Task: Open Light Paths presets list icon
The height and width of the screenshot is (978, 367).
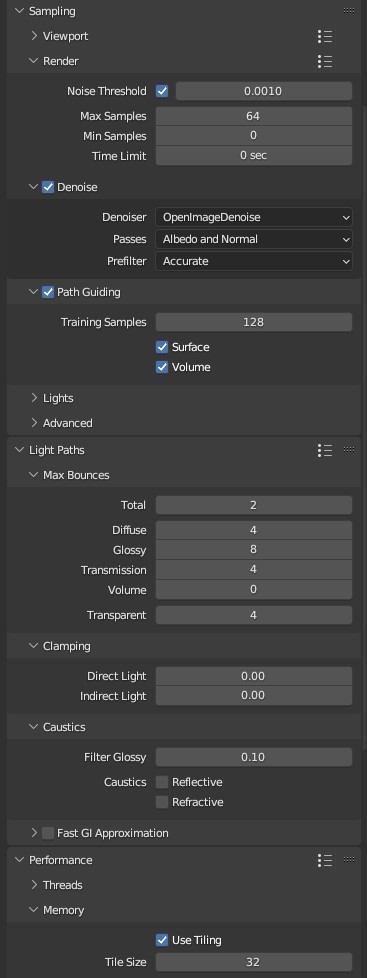Action: pos(325,450)
